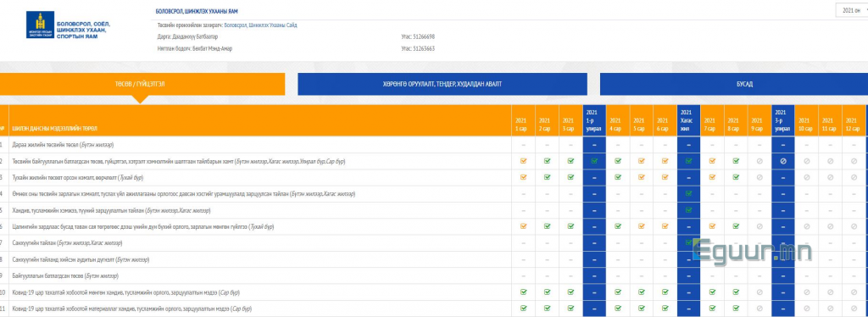Click the 2021 1-р улирал column header
Image resolution: width=868 pixels, height=317 pixels.
pos(594,120)
